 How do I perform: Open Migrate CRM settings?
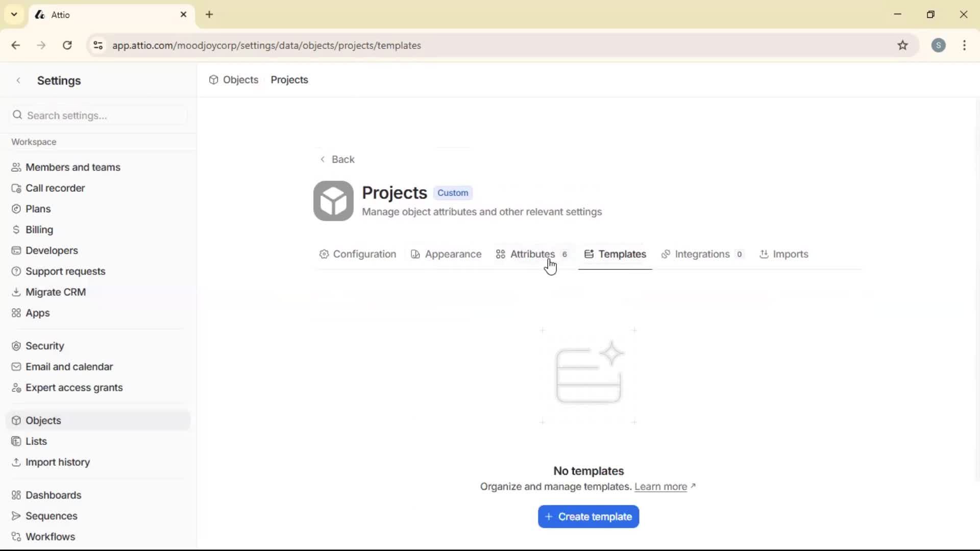[56, 292]
